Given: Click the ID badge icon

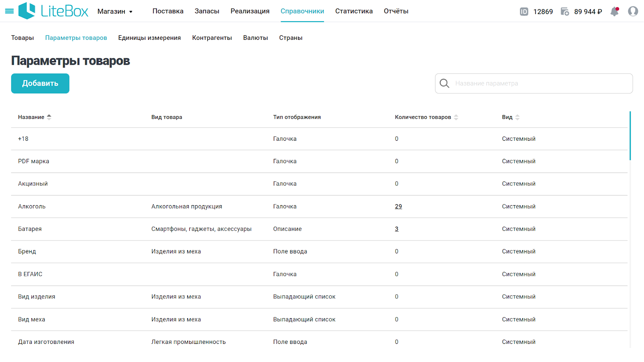Looking at the screenshot, I should pyautogui.click(x=524, y=12).
